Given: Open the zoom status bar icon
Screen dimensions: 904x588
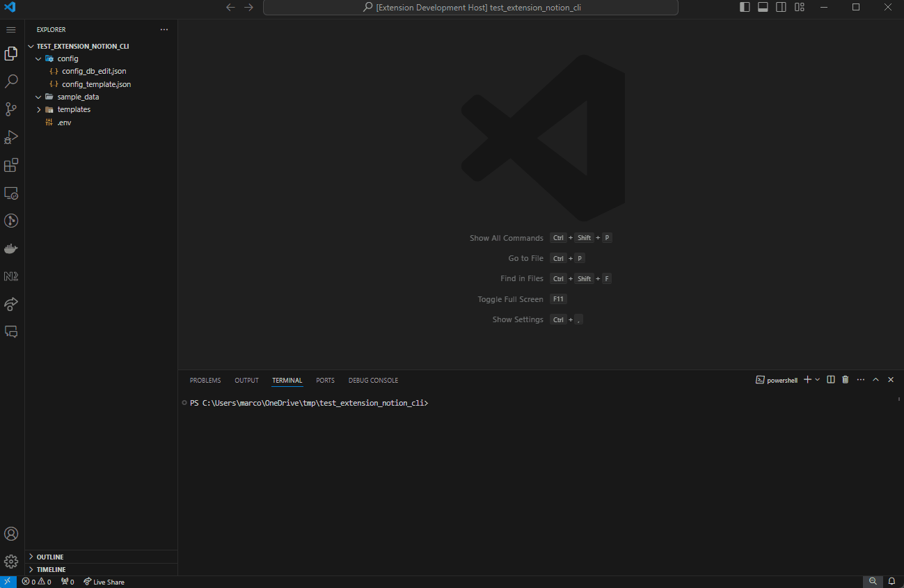Looking at the screenshot, I should pyautogui.click(x=873, y=582).
